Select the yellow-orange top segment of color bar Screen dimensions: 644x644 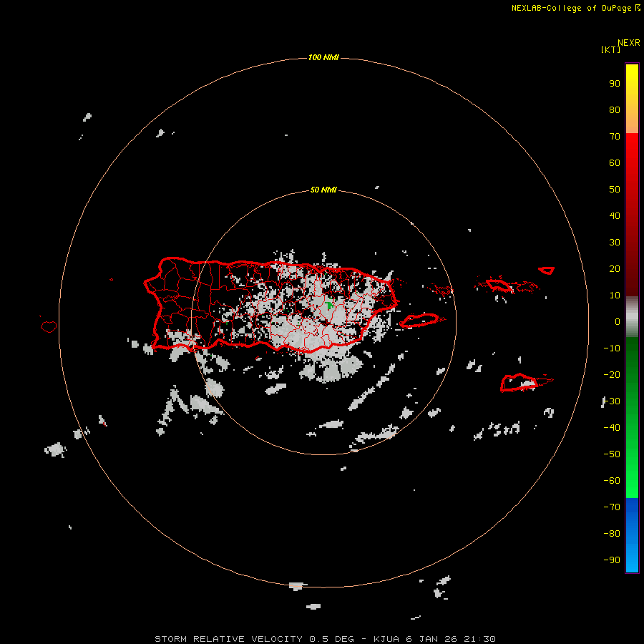point(632,99)
